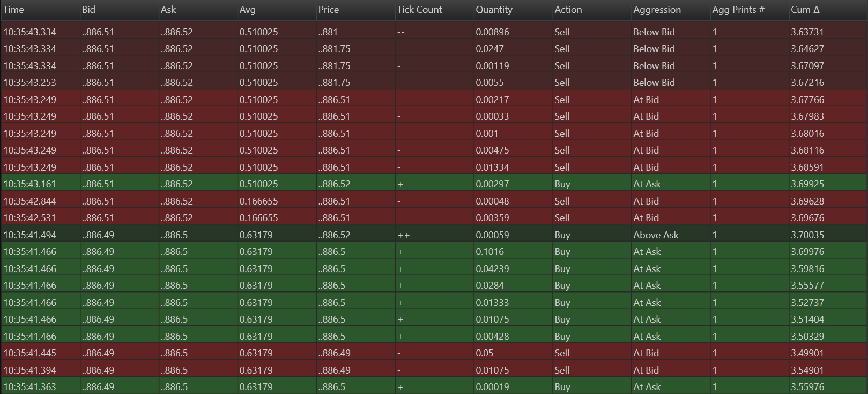Click the Bid column header
868x394 pixels.
click(x=88, y=10)
